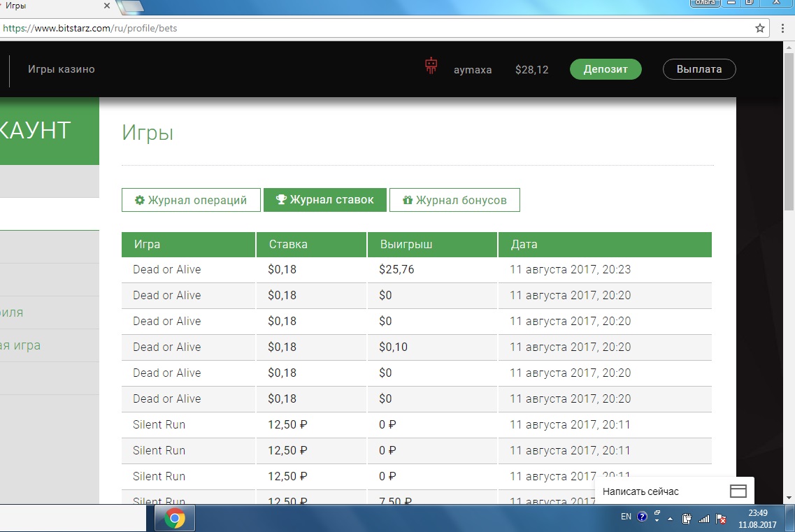Image resolution: width=795 pixels, height=532 pixels.
Task: Click the Chrome taskbar icon
Action: point(174,518)
